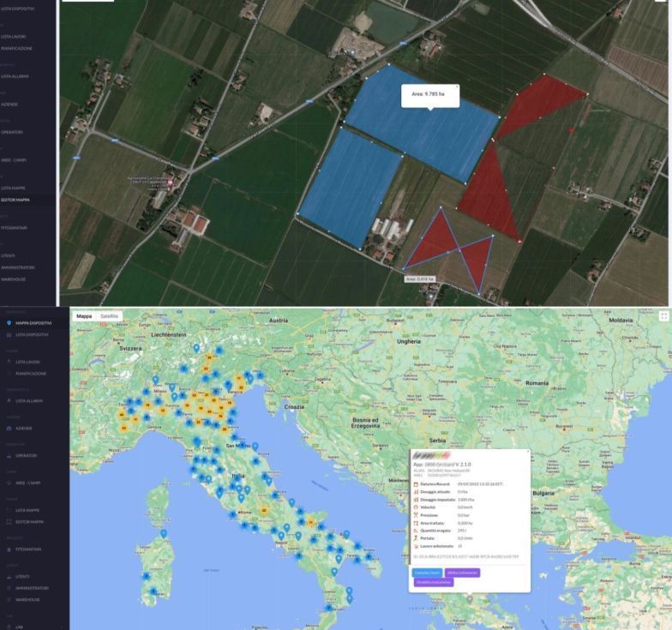Click the Lista Dispositivi sidebar icon

pos(9,334)
